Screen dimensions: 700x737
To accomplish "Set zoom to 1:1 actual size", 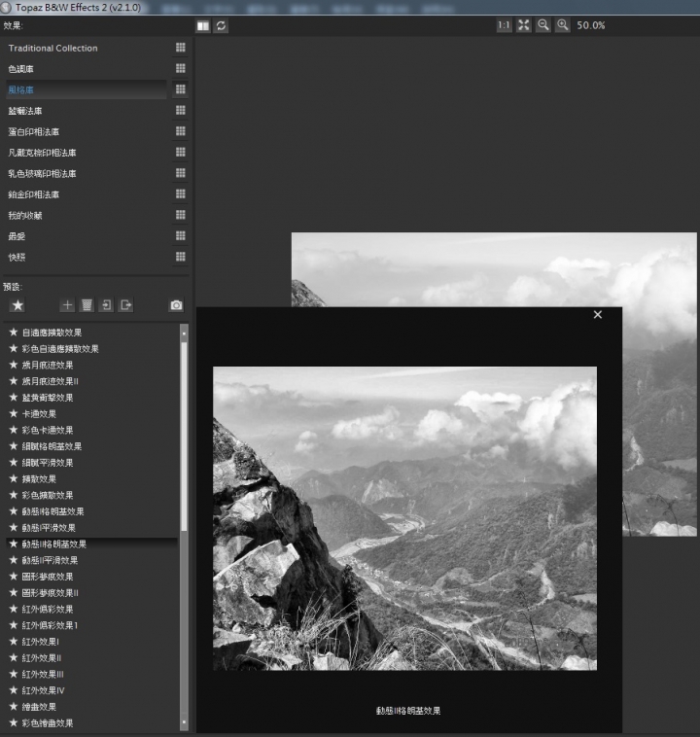I will click(504, 25).
